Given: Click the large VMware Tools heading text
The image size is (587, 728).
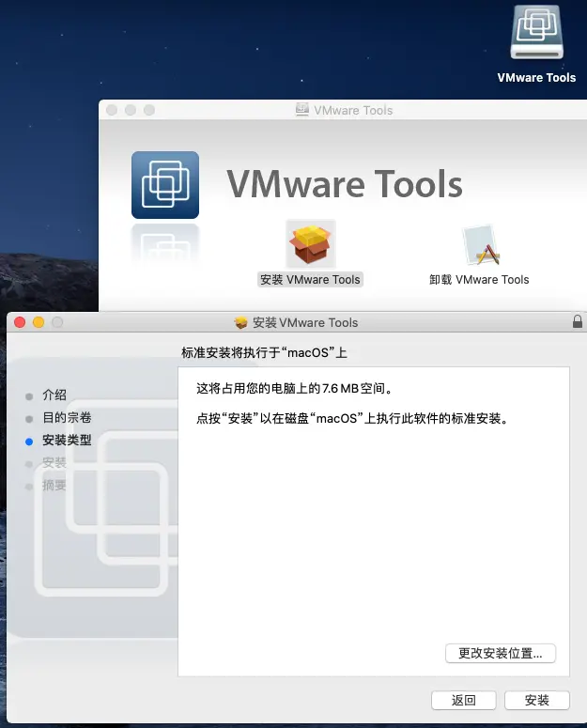Looking at the screenshot, I should [345, 184].
